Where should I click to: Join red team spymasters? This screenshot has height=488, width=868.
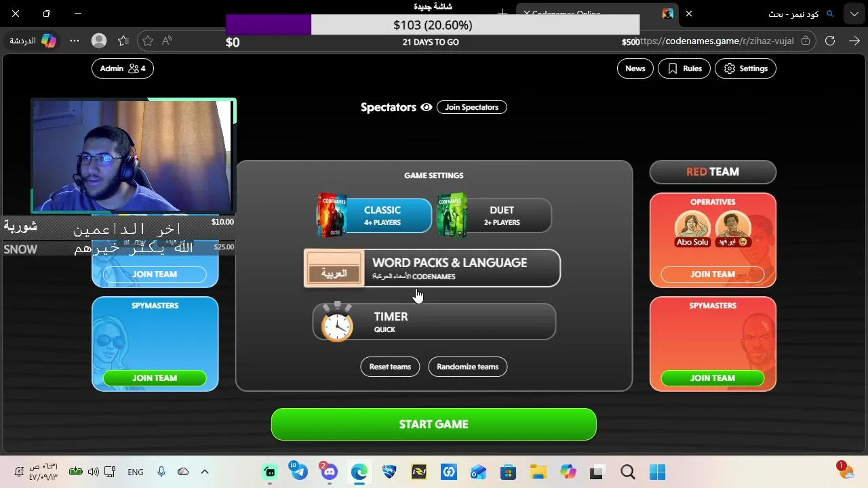pyautogui.click(x=713, y=378)
